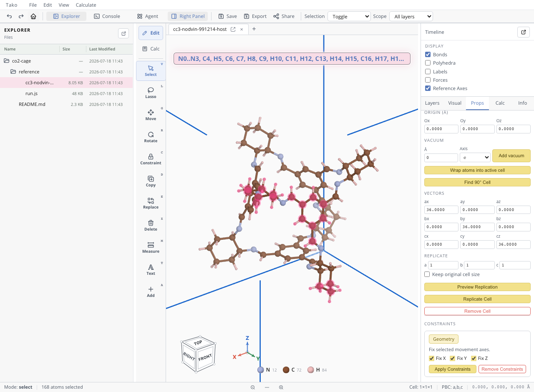Click the carbon C color swatch

pyautogui.click(x=286, y=370)
